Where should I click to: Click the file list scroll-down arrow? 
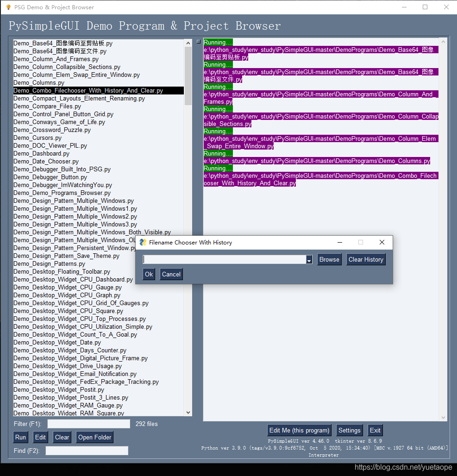tap(188, 412)
